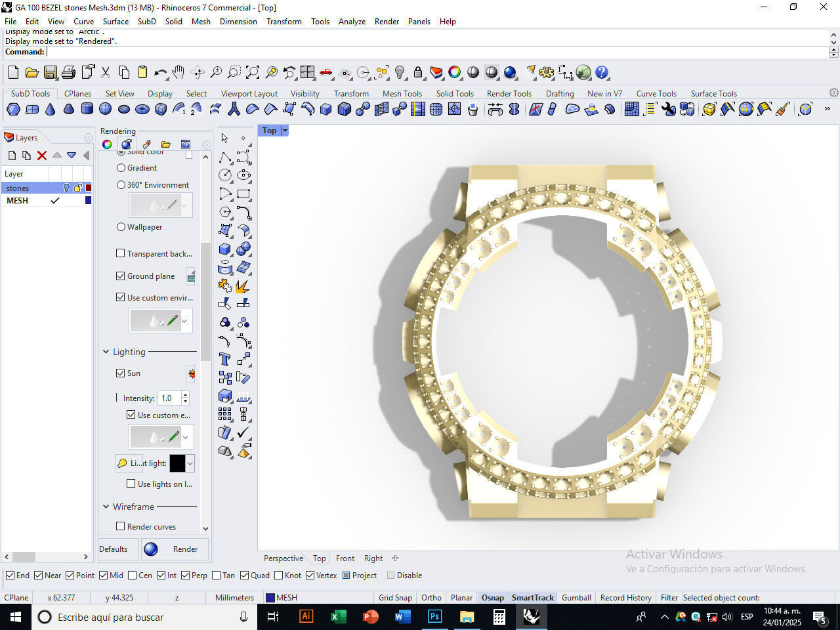Collapse the Lighting section
The width and height of the screenshot is (840, 630).
[106, 352]
